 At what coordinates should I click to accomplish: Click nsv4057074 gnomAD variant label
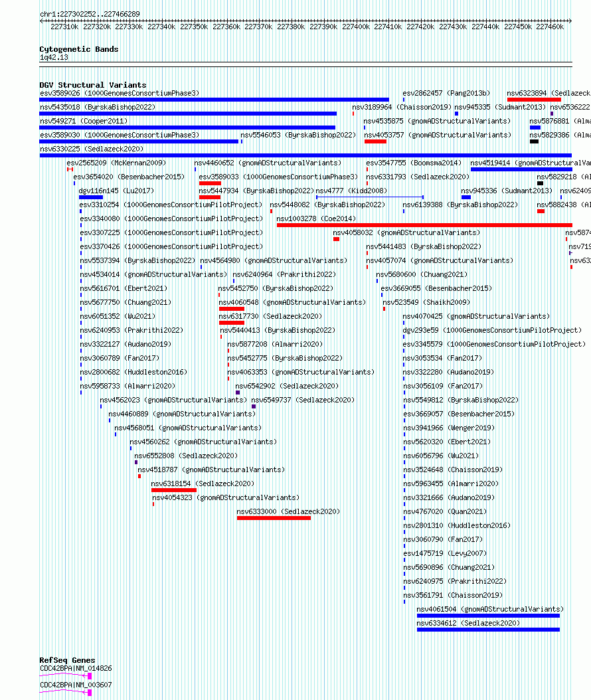pyautogui.click(x=440, y=261)
